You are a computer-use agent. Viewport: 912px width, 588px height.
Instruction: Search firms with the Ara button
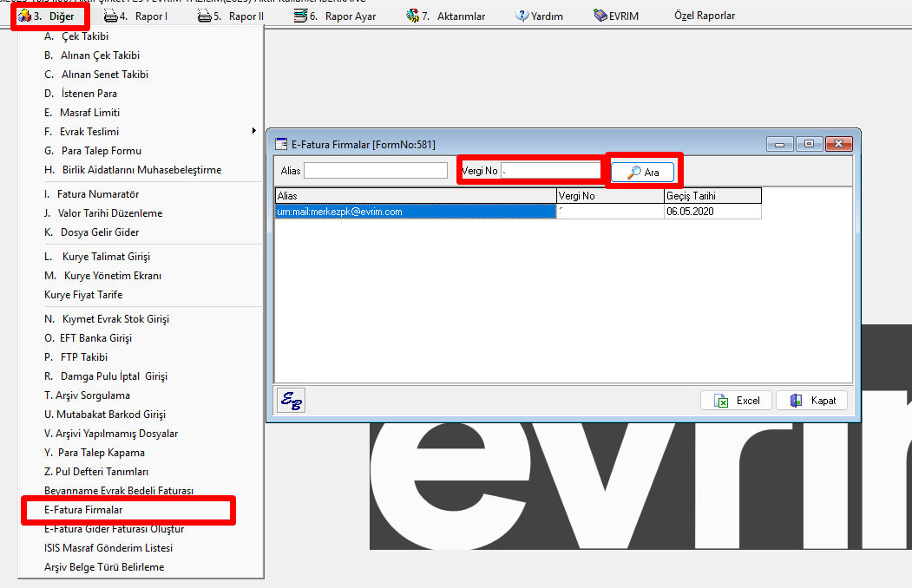643,172
